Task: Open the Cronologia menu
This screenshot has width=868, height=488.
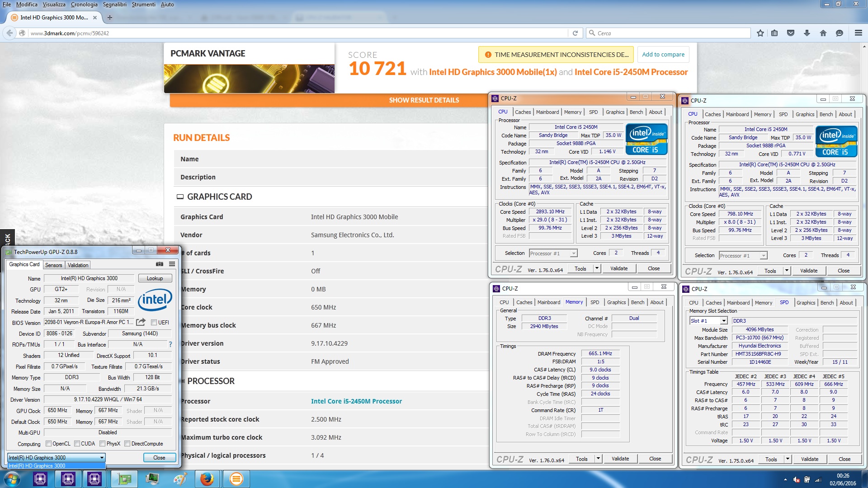Action: point(84,5)
